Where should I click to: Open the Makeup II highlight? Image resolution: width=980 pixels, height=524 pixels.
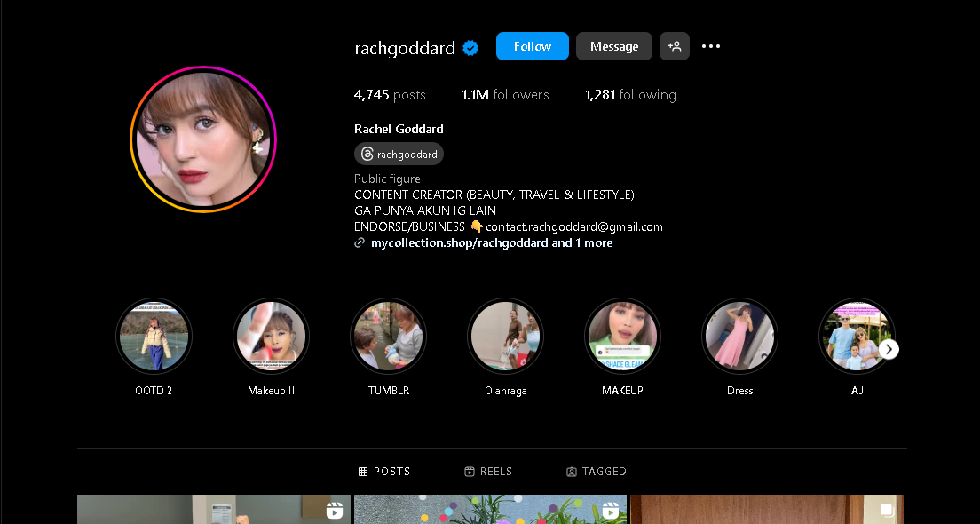click(x=272, y=337)
